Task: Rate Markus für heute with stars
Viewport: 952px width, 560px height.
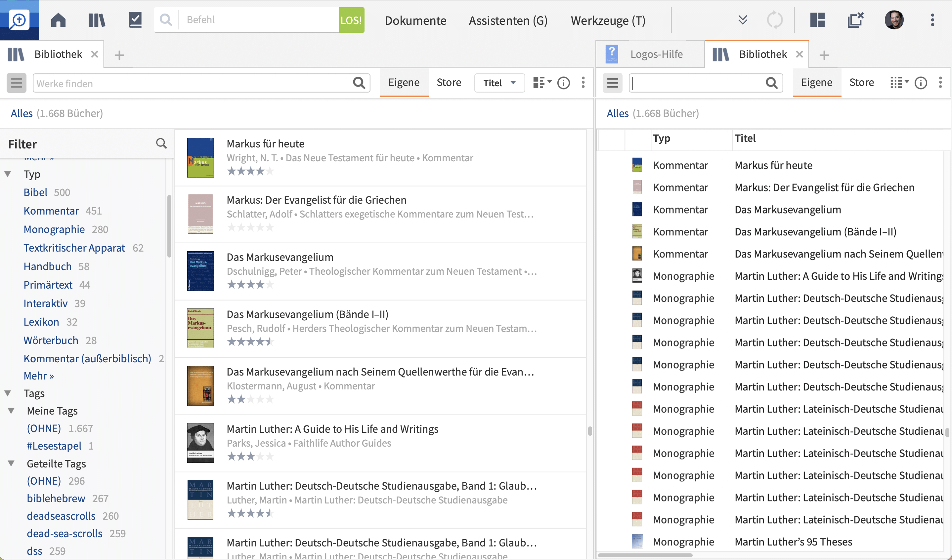Action: [250, 171]
